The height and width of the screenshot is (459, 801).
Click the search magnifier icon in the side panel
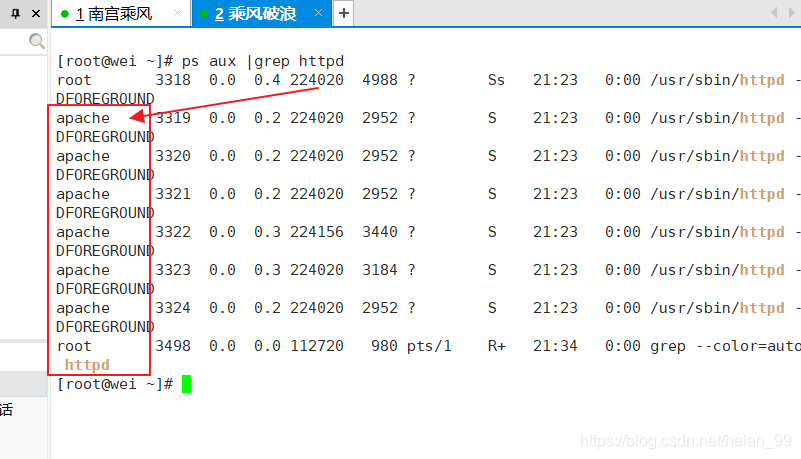(x=37, y=41)
